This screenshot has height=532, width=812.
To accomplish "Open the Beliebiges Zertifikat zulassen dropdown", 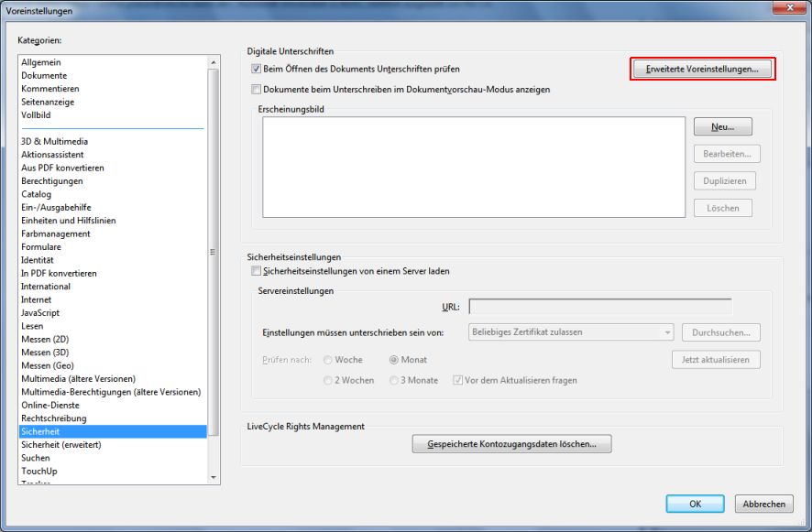I will [572, 332].
